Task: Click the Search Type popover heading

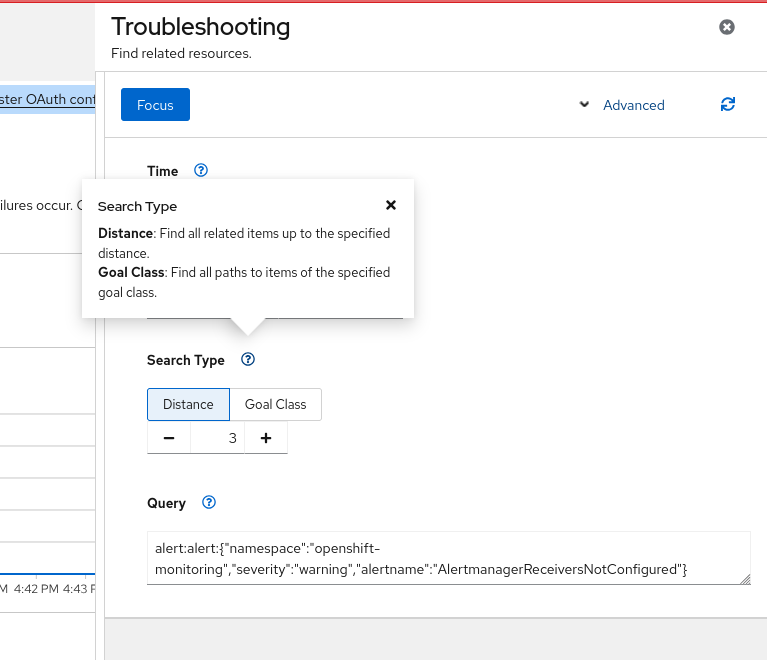Action: [137, 206]
